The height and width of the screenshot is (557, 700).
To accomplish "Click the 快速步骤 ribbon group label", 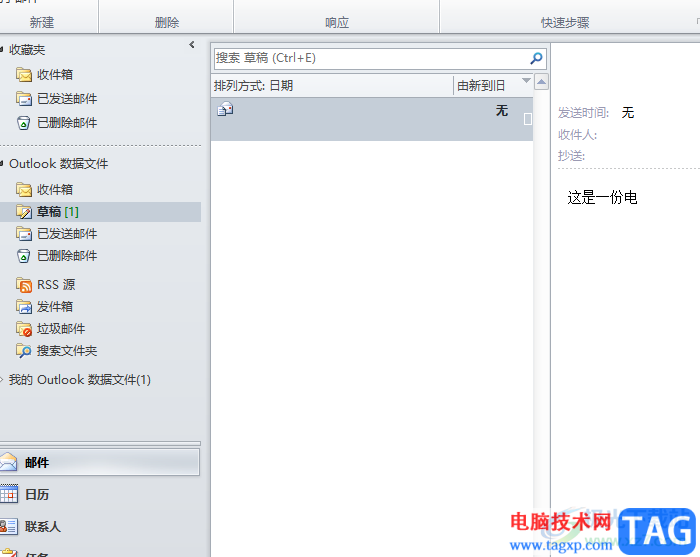I will (x=565, y=22).
